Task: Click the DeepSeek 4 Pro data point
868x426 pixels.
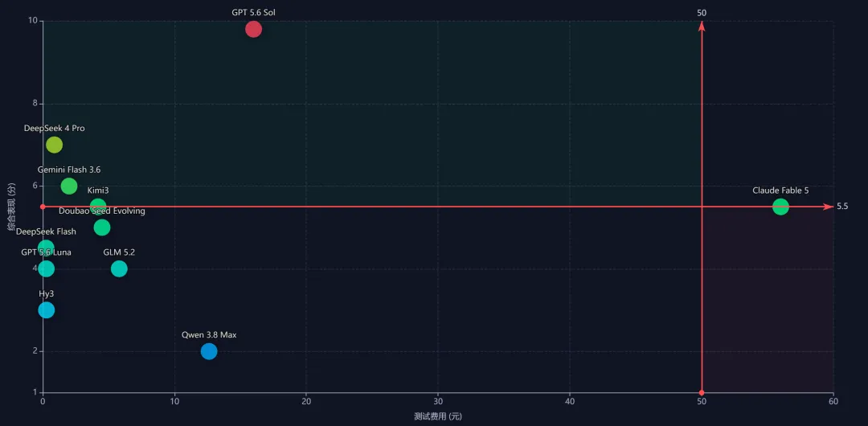Action: click(x=55, y=145)
